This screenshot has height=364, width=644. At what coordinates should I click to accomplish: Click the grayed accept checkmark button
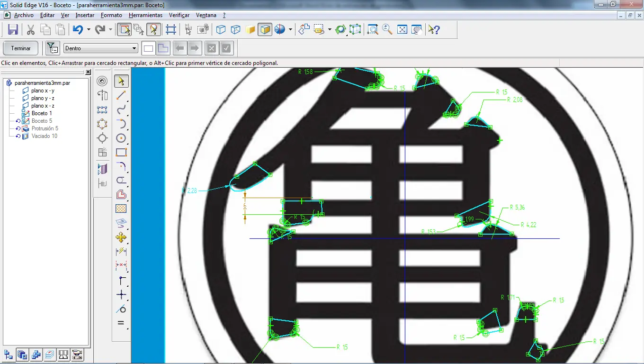(226, 48)
